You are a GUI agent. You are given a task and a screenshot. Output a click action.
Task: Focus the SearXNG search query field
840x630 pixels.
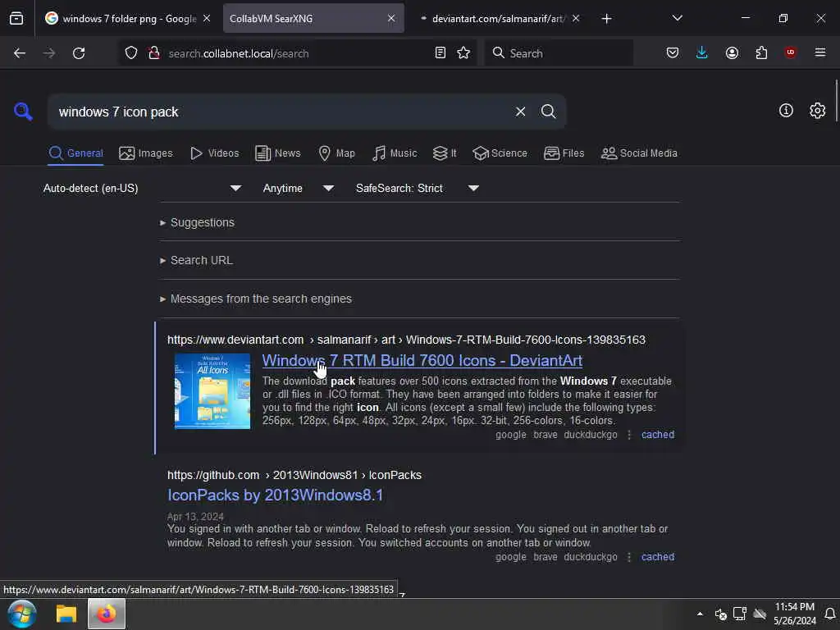coord(281,112)
